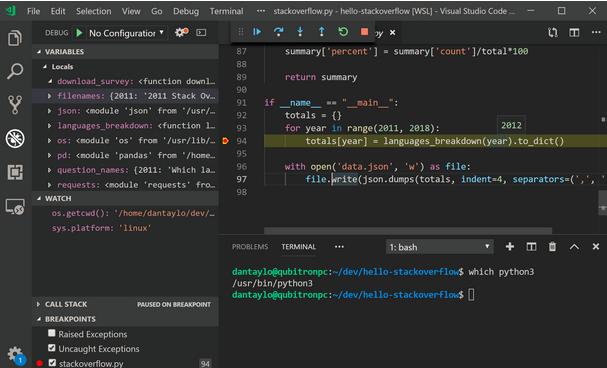Toggle the stackoverflow.py breakpoint checkbox
This screenshot has width=607, height=368.
52,363
